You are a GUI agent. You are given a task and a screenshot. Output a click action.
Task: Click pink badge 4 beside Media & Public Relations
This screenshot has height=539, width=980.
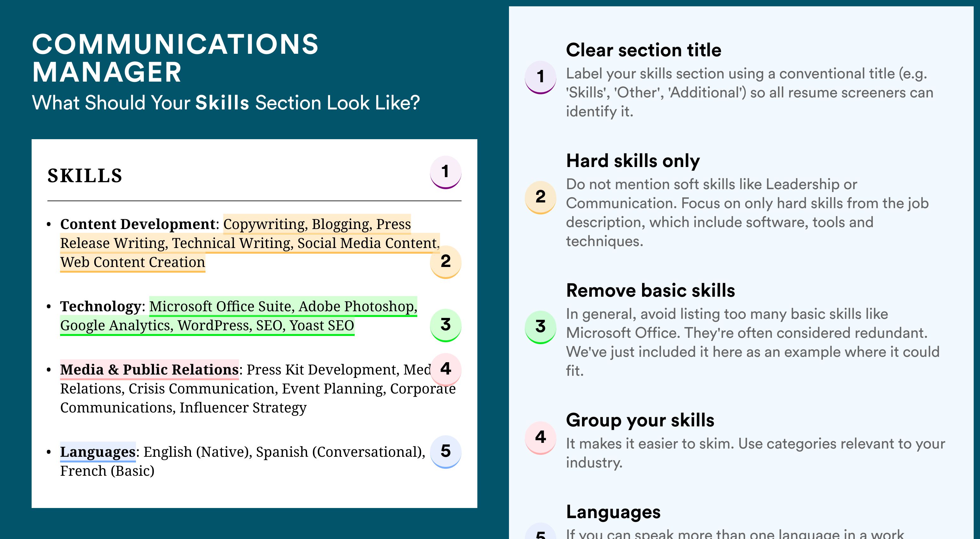(x=445, y=369)
